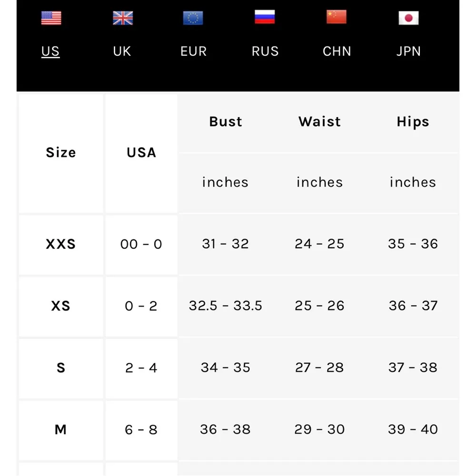Viewport: 476px width, 476px height.
Task: Click the United Kingdom flag icon
Action: coord(122,18)
